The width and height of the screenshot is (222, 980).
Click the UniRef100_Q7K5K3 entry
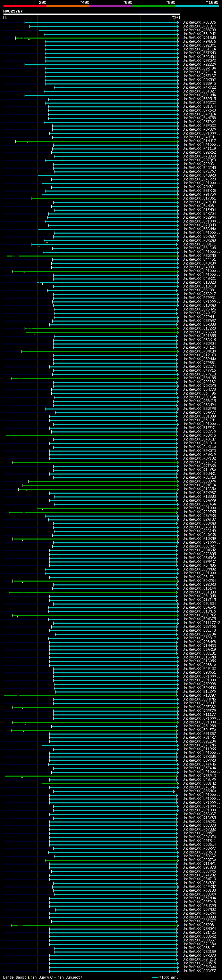click(x=199, y=110)
